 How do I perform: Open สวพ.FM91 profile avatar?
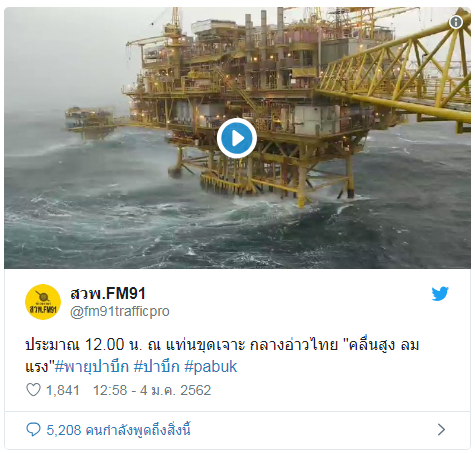tap(43, 302)
